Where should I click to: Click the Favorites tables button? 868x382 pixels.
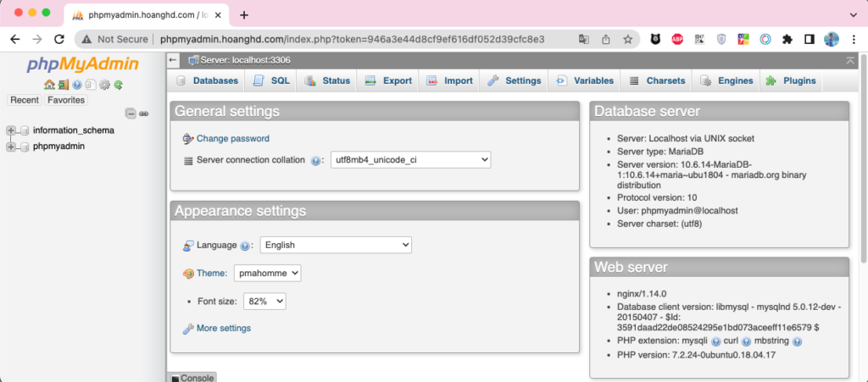click(66, 100)
